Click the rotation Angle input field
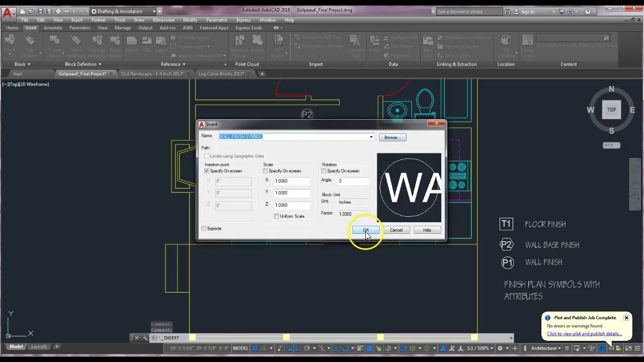Viewport: 644px width, 362px height. tap(354, 181)
